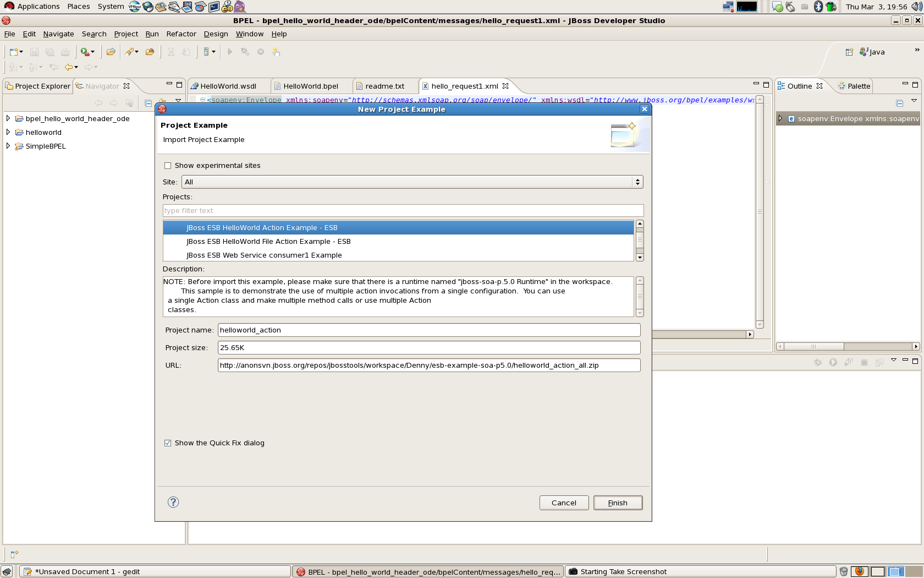Switch to HelloWorld.bpel editor tab
The width and height of the screenshot is (924, 578).
(311, 86)
